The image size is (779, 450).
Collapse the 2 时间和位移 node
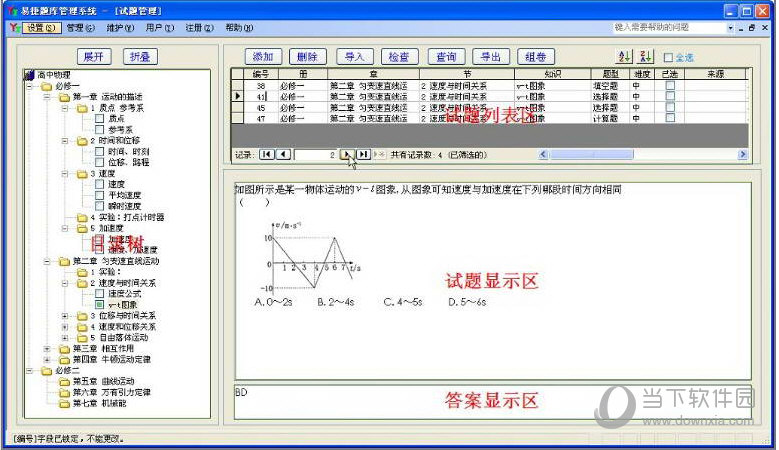(65, 141)
